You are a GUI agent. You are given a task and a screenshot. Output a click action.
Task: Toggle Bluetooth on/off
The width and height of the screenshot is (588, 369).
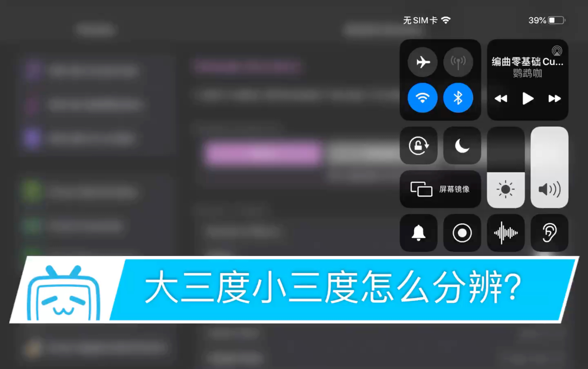(x=458, y=98)
